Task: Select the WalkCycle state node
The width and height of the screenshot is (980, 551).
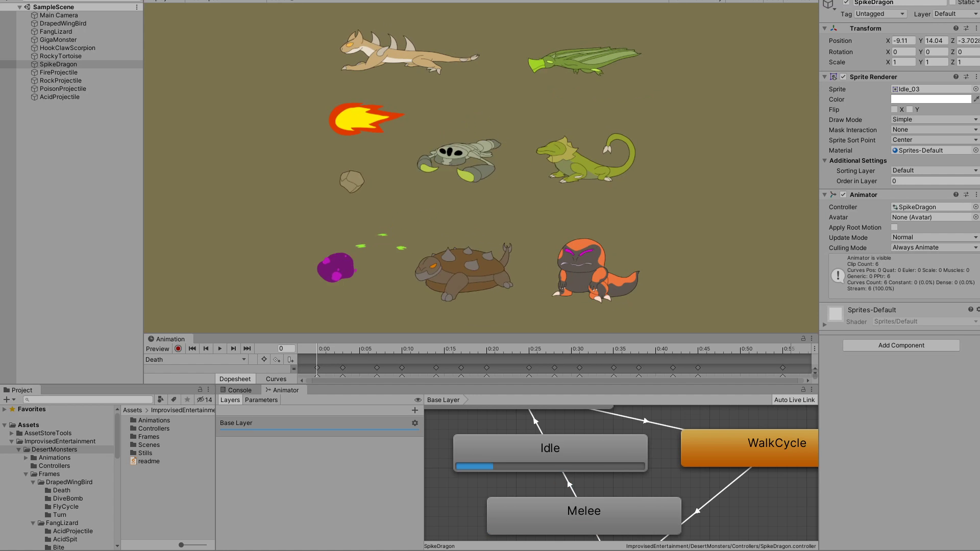Action: (750, 448)
